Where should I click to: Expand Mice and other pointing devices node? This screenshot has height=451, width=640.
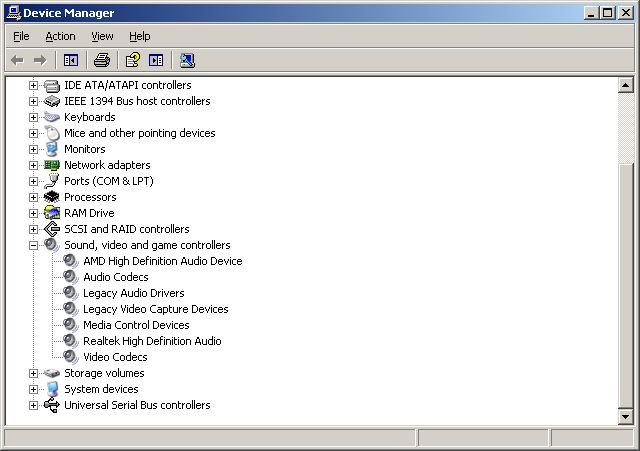[33, 133]
